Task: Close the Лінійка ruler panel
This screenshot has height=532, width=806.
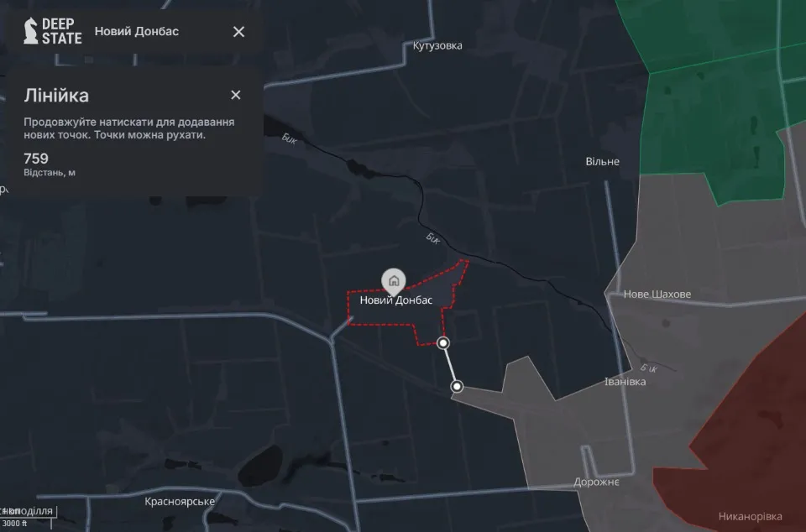Action: tap(235, 95)
